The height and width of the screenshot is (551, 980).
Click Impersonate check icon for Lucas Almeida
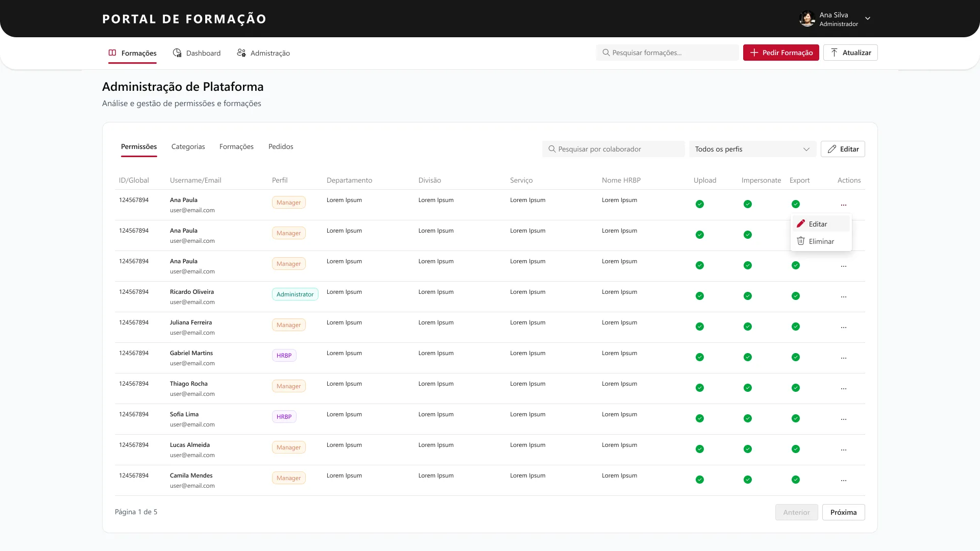[x=748, y=449]
